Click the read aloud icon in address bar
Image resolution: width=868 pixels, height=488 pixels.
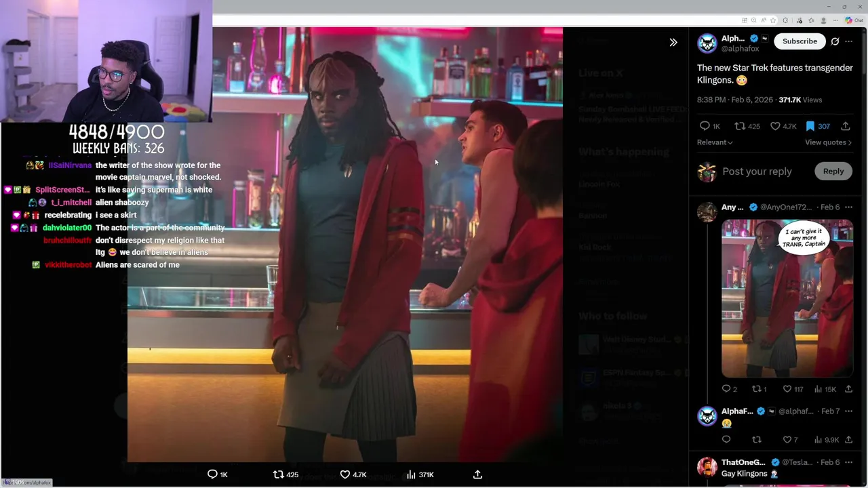764,20
